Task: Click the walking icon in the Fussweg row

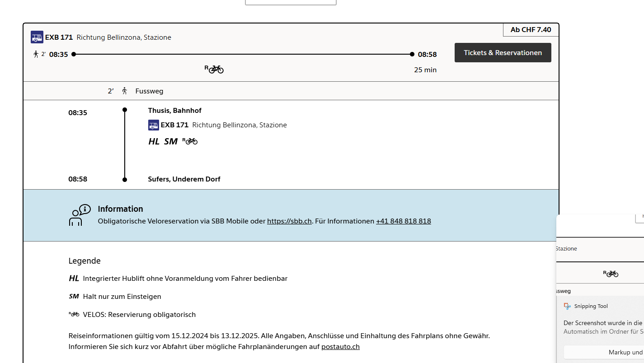Action: pyautogui.click(x=125, y=91)
